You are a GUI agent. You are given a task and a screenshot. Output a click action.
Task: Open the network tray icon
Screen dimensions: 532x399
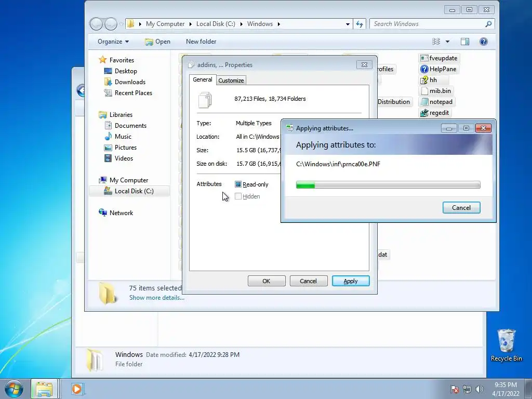tap(467, 389)
